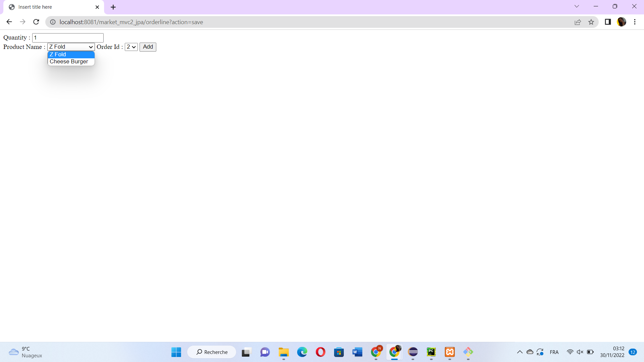Open a new browser tab
Viewport: 644px width, 362px height.
click(113, 7)
